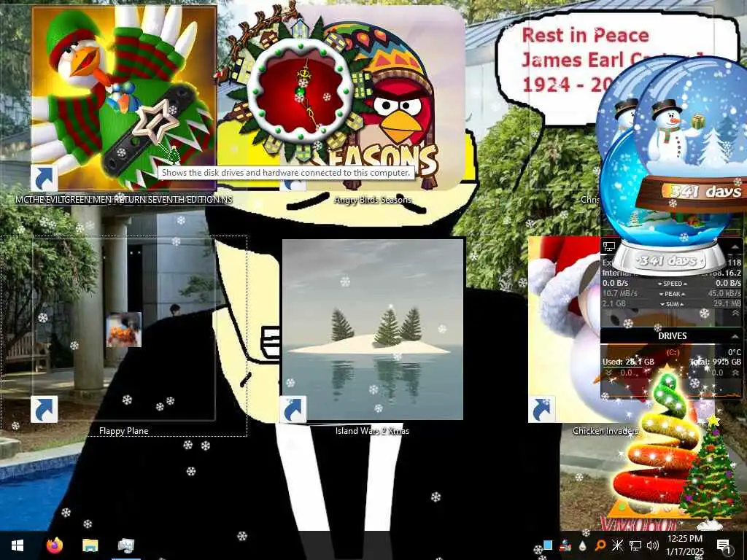Open the Windows Start menu
Viewport: 747px width, 560px height.
click(x=18, y=545)
